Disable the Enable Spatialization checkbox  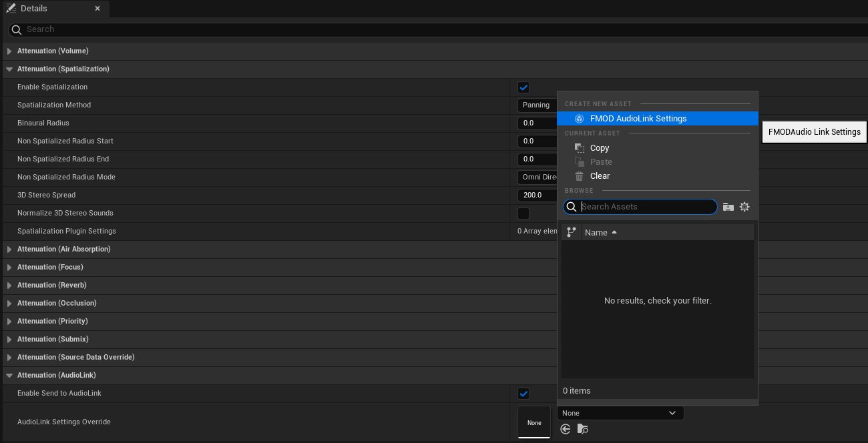click(523, 87)
